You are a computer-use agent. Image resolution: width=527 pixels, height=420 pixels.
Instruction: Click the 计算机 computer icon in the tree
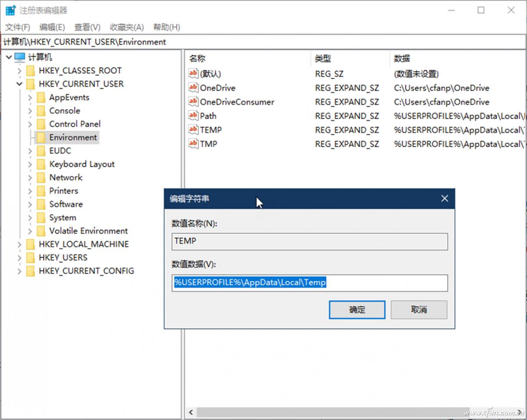[x=18, y=57]
